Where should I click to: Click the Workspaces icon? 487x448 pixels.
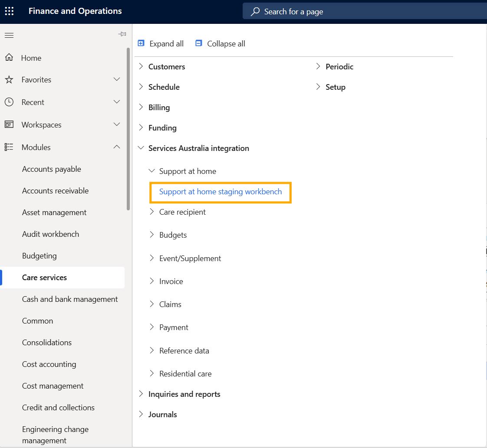[x=9, y=124]
